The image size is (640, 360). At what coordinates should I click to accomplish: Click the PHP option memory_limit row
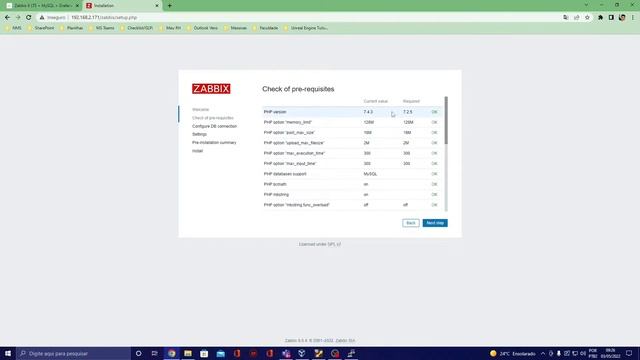point(352,122)
